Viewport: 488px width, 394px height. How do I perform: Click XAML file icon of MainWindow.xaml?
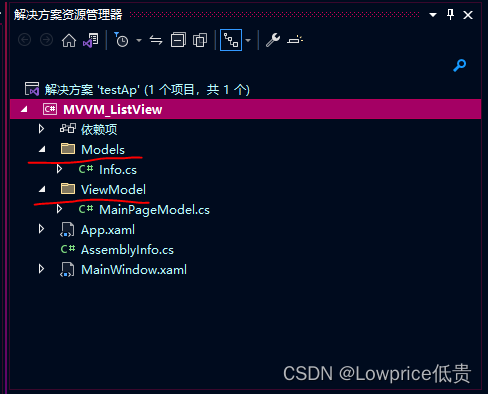[67, 270]
